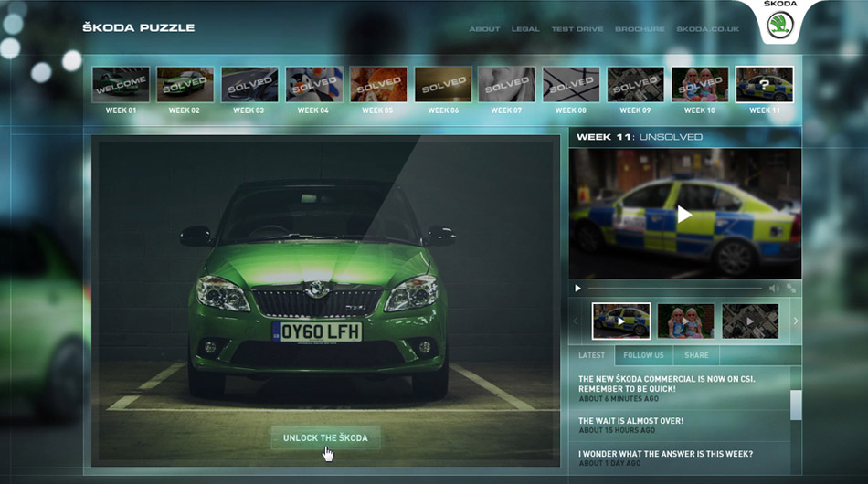Click 'I wonder what the answer is' post
868x484 pixels.
point(665,458)
